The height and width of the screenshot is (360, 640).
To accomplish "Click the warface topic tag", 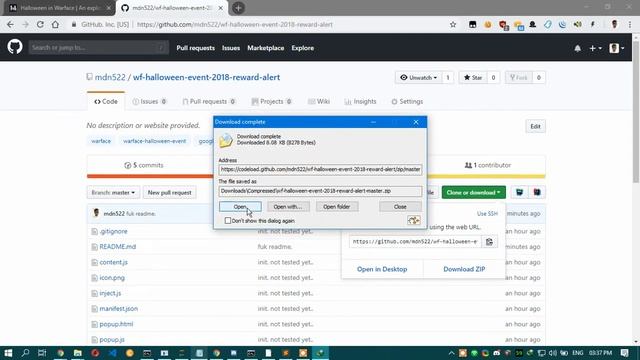I will (x=101, y=141).
